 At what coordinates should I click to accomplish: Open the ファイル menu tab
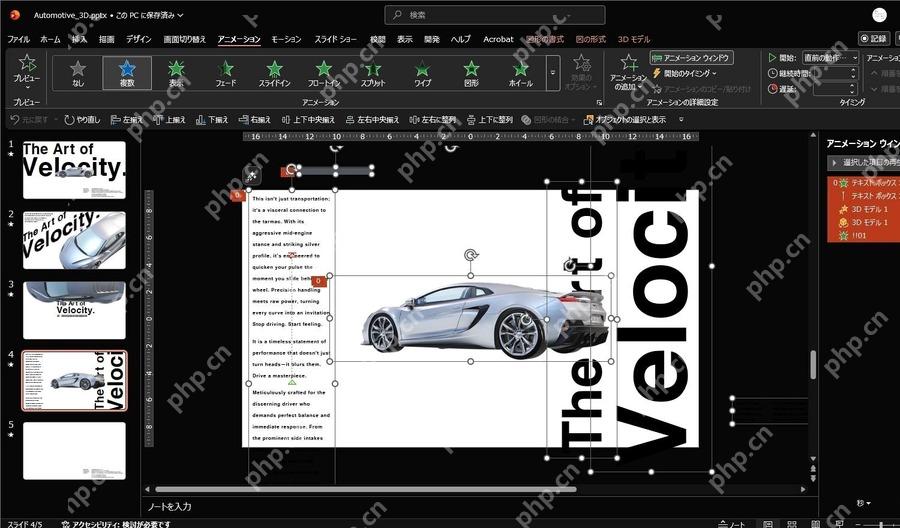point(18,39)
